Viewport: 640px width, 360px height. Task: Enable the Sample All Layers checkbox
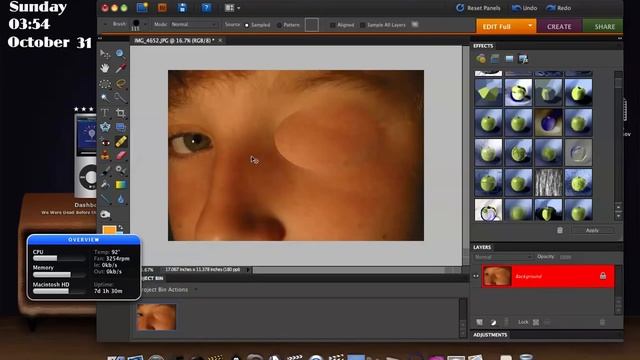(x=362, y=25)
